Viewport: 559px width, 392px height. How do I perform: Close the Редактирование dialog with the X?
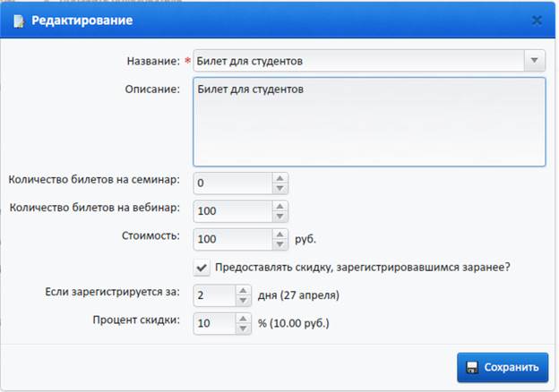(537, 21)
